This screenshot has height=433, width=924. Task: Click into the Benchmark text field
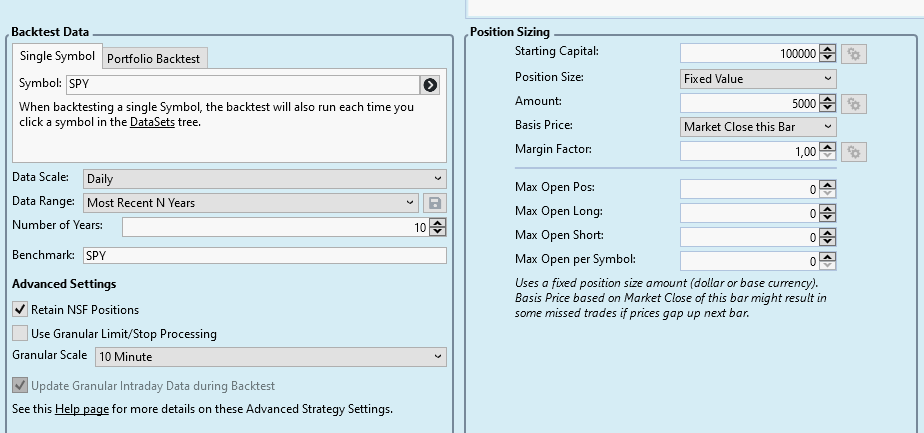(x=265, y=256)
